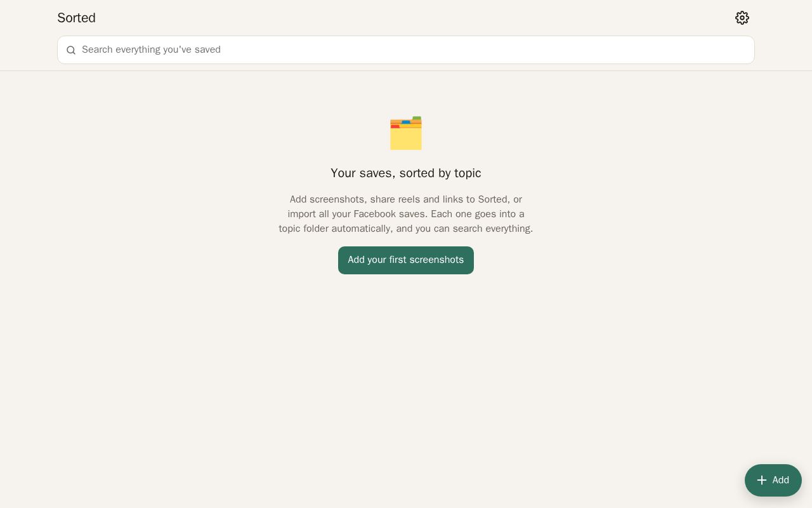Click the magnifying glass search icon
This screenshot has width=812, height=508.
(x=71, y=50)
